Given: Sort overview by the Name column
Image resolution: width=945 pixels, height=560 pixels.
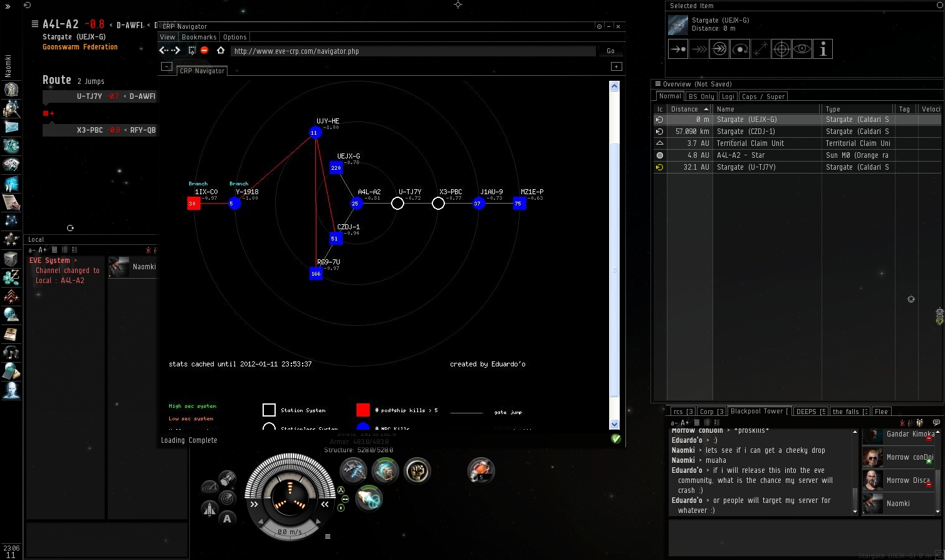Looking at the screenshot, I should pyautogui.click(x=768, y=109).
